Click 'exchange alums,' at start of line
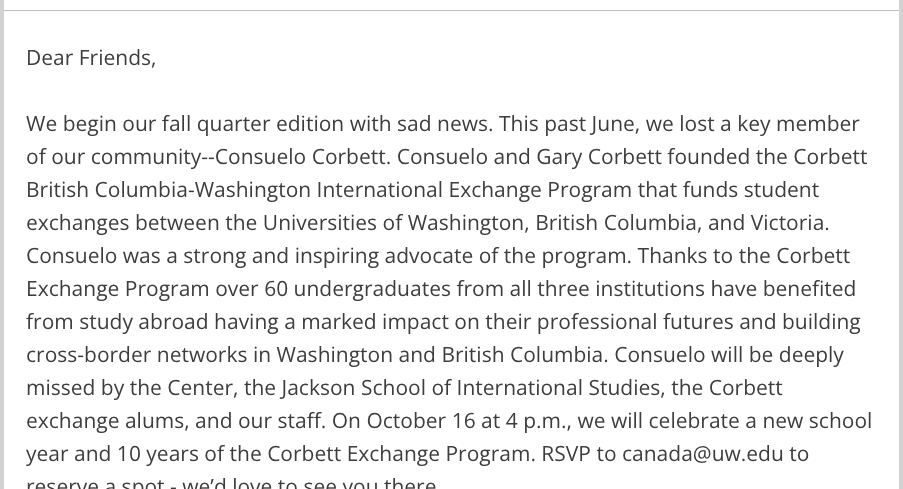903x489 pixels. point(108,421)
